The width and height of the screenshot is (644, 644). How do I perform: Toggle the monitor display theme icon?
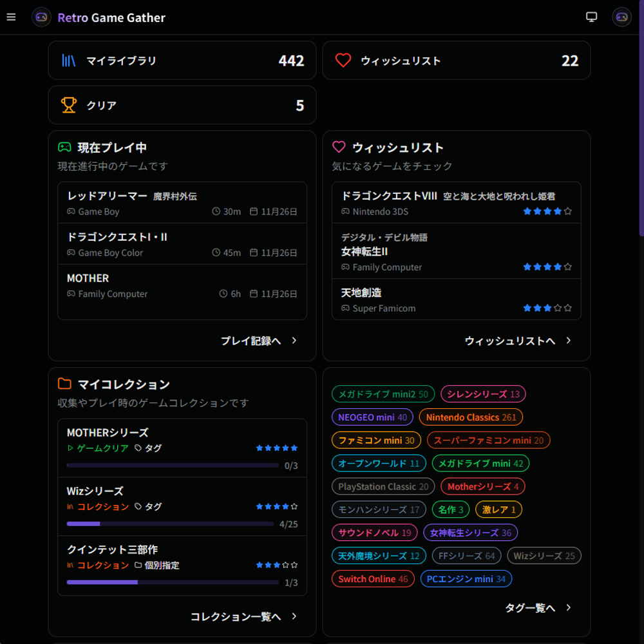coord(591,17)
